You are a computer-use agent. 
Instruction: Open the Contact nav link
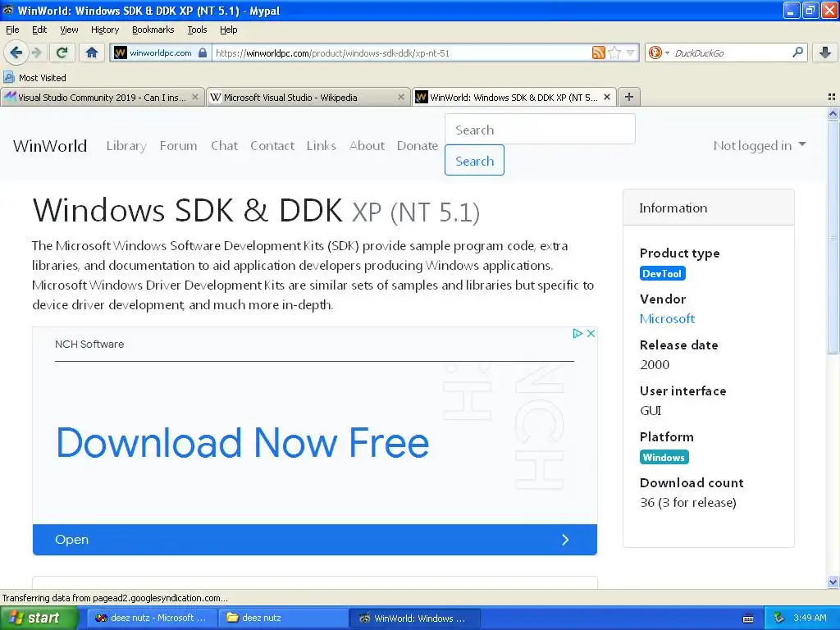pos(272,146)
